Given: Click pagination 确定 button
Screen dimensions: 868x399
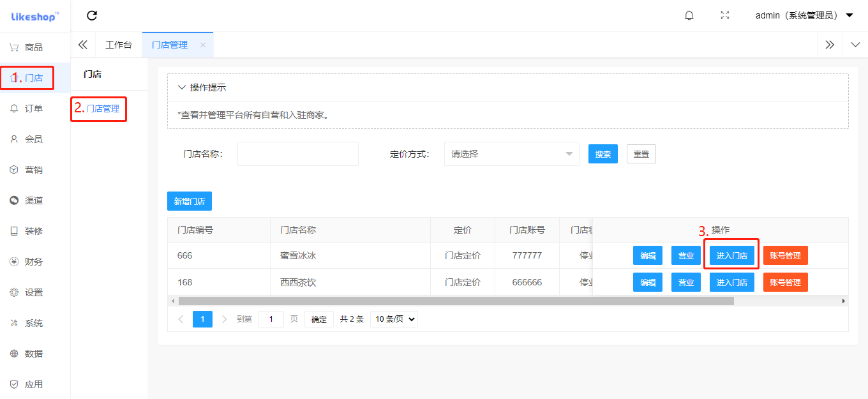Looking at the screenshot, I should [x=319, y=319].
